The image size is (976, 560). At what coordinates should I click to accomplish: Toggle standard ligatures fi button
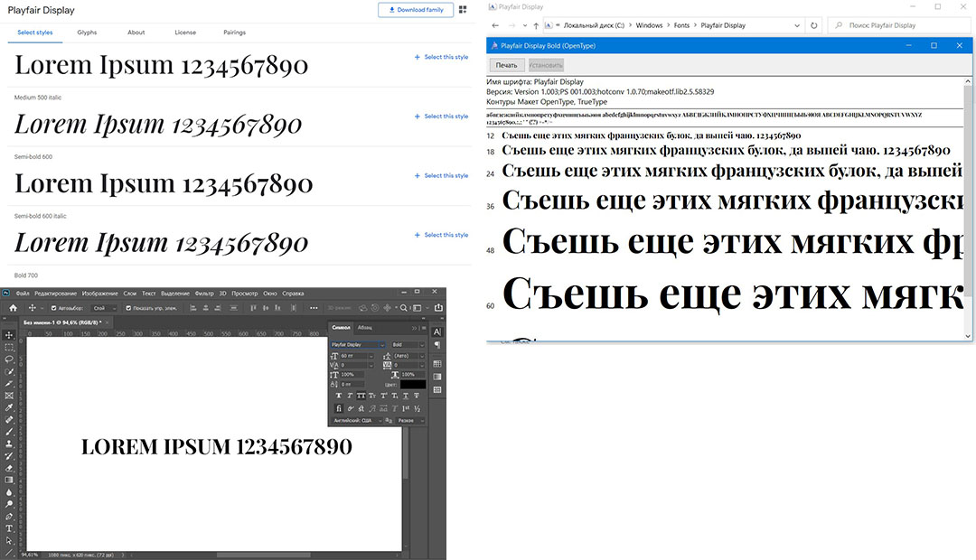pyautogui.click(x=339, y=409)
